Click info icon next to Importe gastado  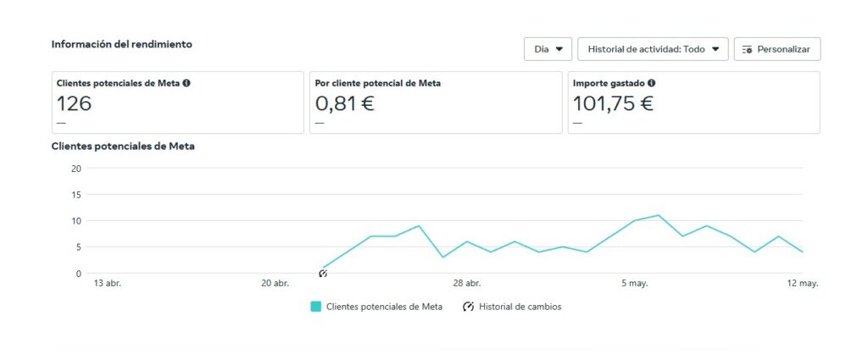(x=652, y=84)
